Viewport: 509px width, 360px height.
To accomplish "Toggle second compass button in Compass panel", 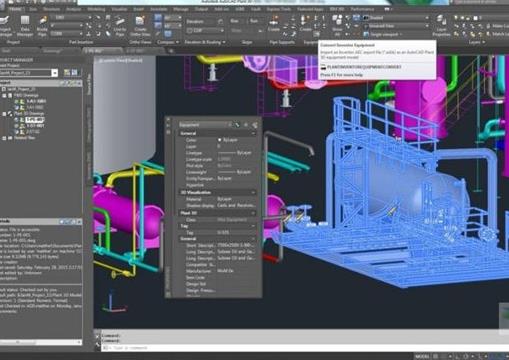I will (158, 26).
